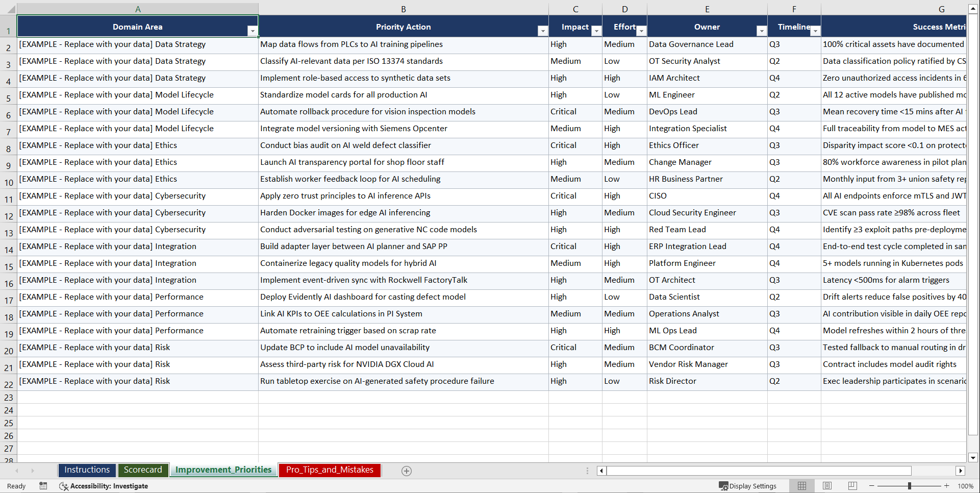Open the Priority Action filter dropdown
Viewport: 980px width, 493px height.
(x=542, y=31)
